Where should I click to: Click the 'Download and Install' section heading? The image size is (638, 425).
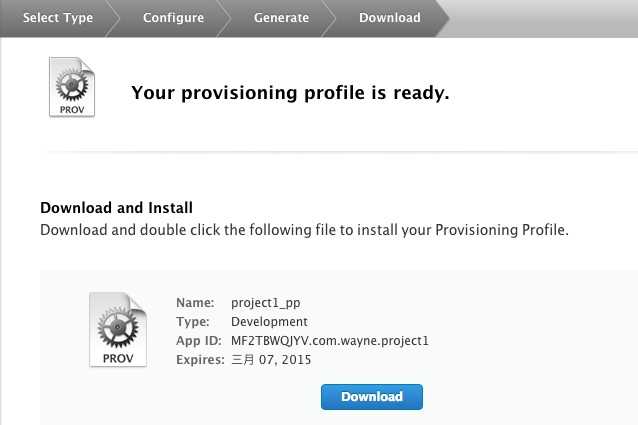pos(116,208)
